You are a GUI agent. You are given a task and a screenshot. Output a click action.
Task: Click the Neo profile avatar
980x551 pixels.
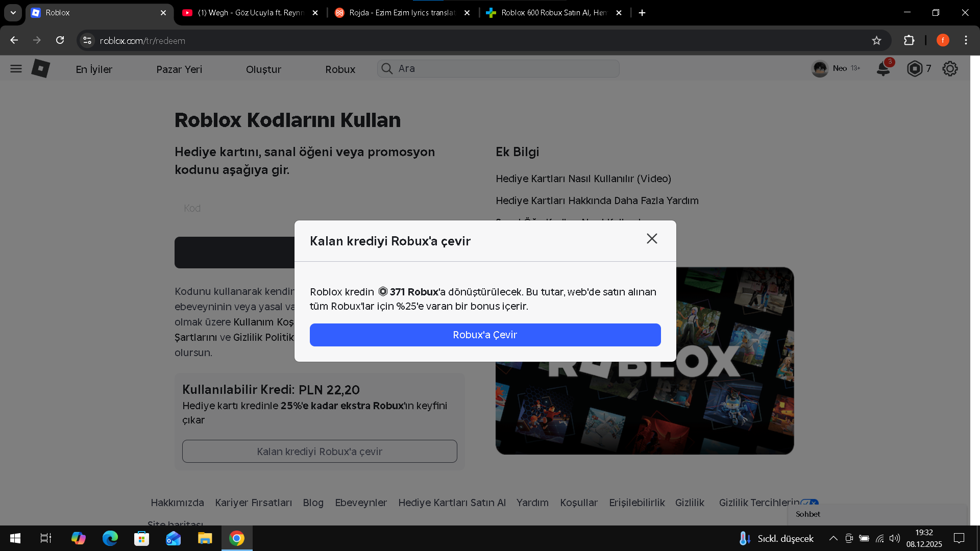[x=820, y=68]
